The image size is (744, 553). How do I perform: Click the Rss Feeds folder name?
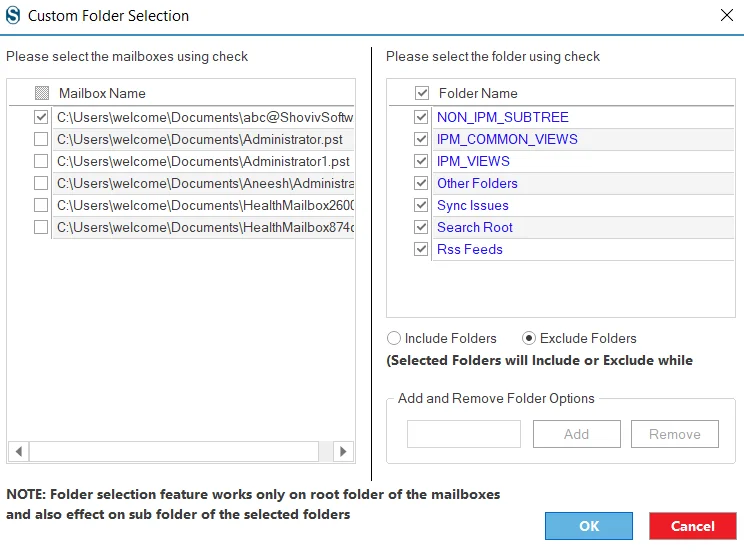tap(470, 249)
